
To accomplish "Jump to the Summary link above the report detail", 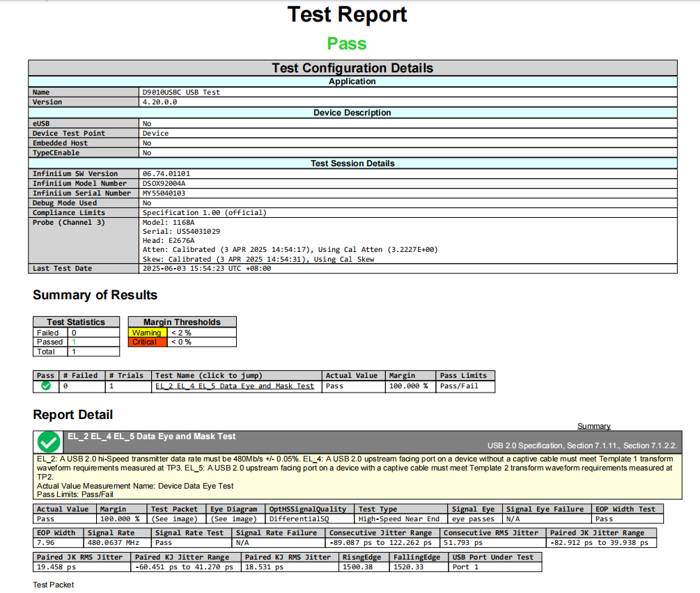I will tap(593, 426).
